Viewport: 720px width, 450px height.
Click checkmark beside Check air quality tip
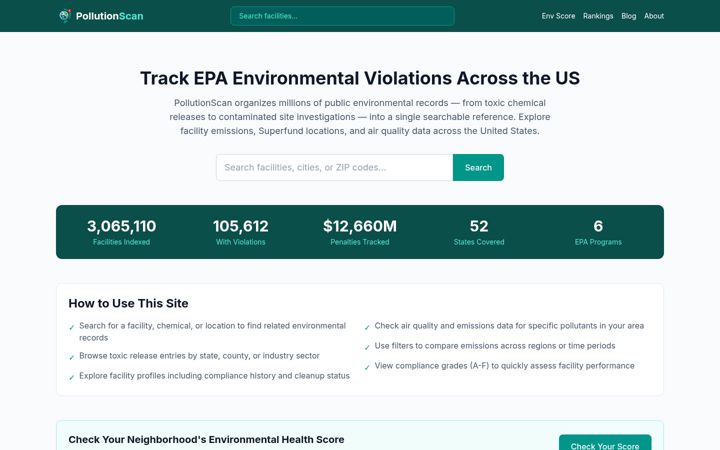[x=367, y=327]
